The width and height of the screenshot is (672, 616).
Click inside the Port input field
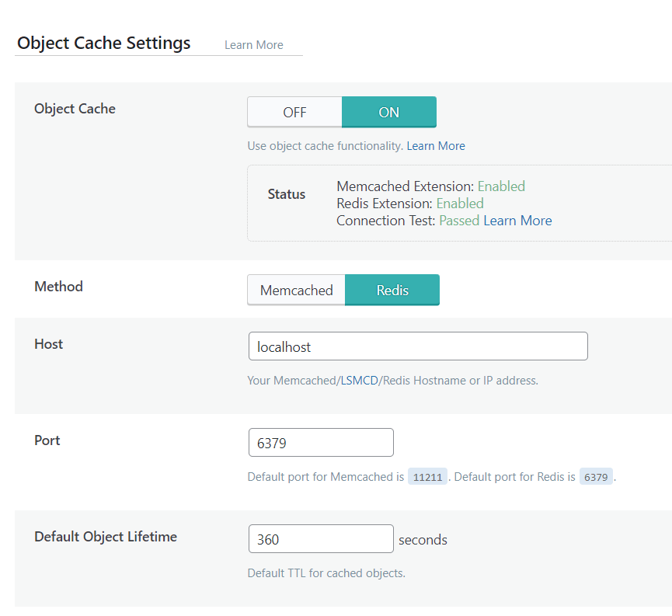[320, 442]
